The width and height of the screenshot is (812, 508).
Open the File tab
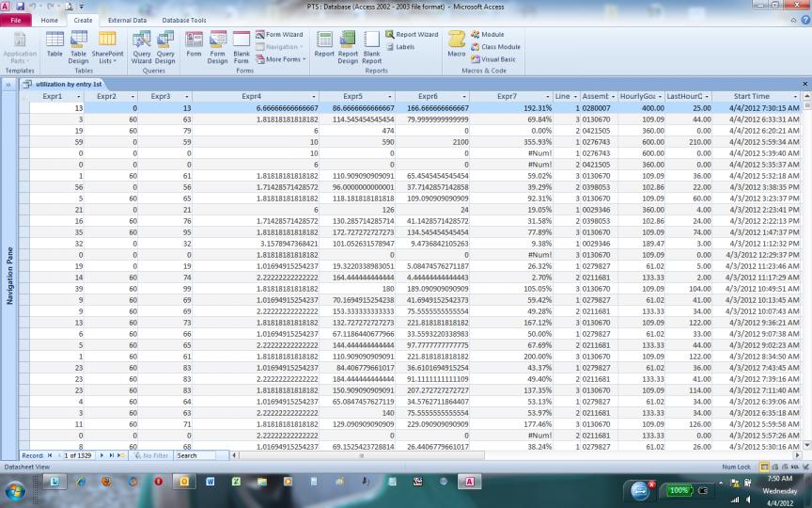point(16,20)
